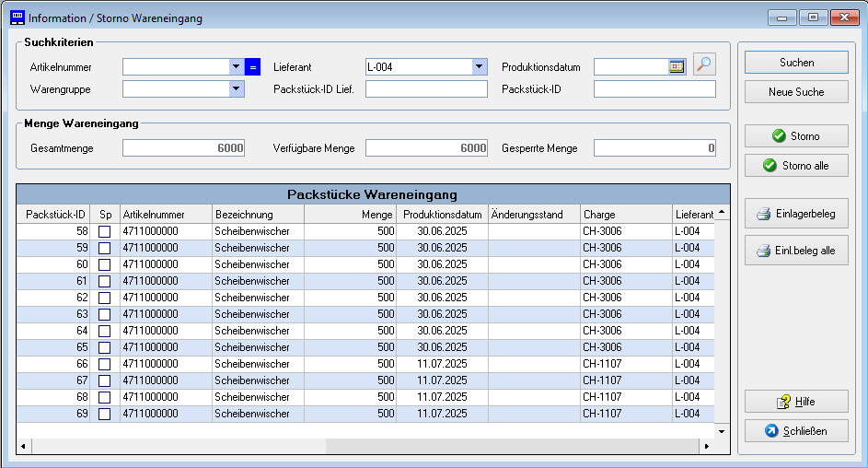The height and width of the screenshot is (468, 868).
Task: Click Storno alle button
Action: point(796,166)
